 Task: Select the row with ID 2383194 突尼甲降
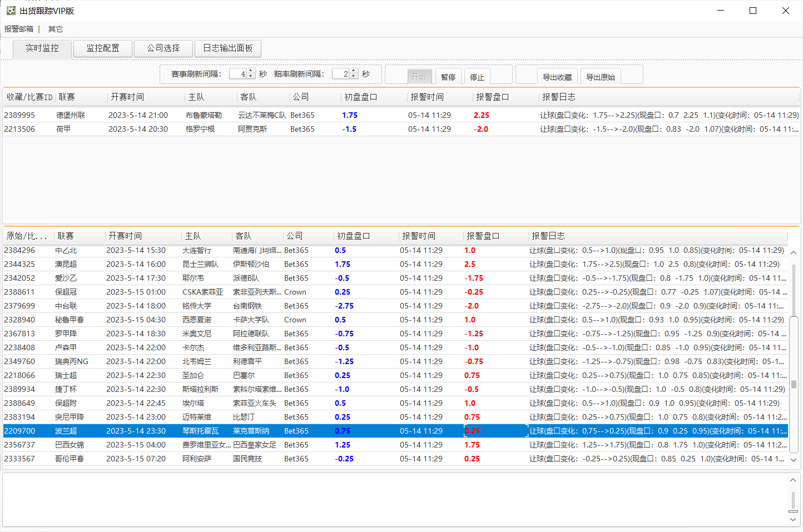pos(395,417)
